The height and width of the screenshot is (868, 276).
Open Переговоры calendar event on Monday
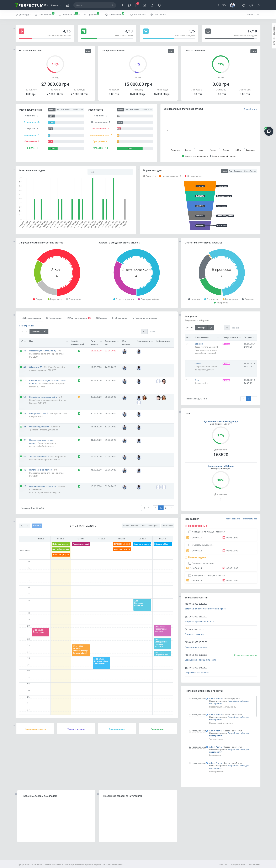(40, 632)
